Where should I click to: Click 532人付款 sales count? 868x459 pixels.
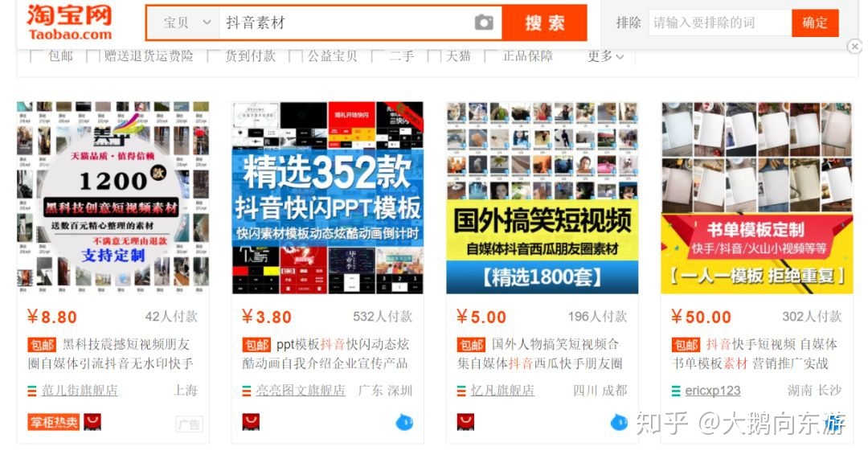pos(383,317)
